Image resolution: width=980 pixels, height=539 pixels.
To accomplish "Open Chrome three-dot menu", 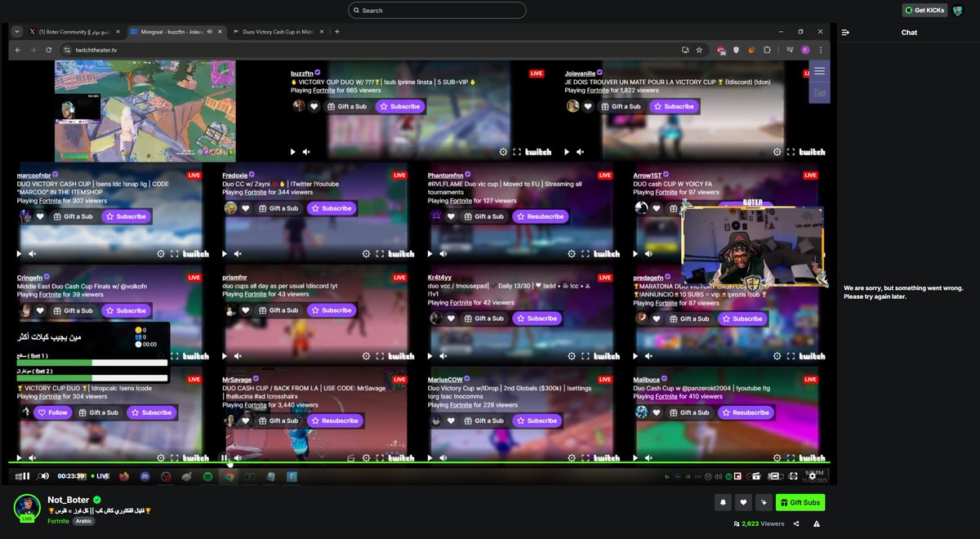I will coord(821,50).
